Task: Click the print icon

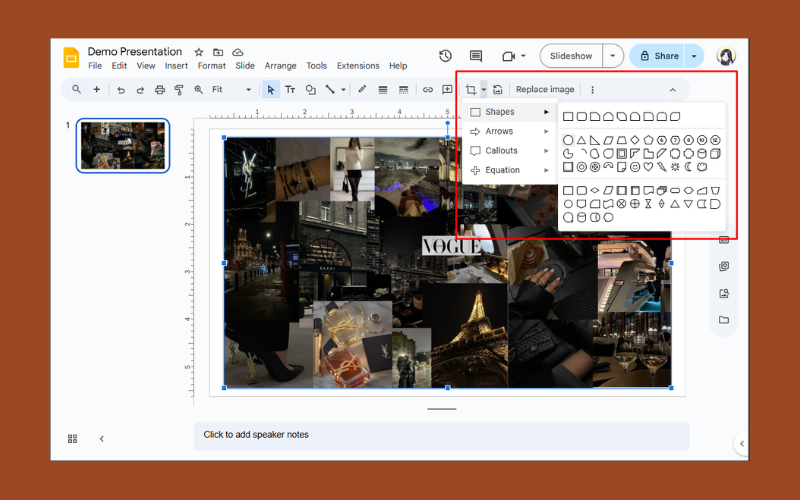Action: 160,90
